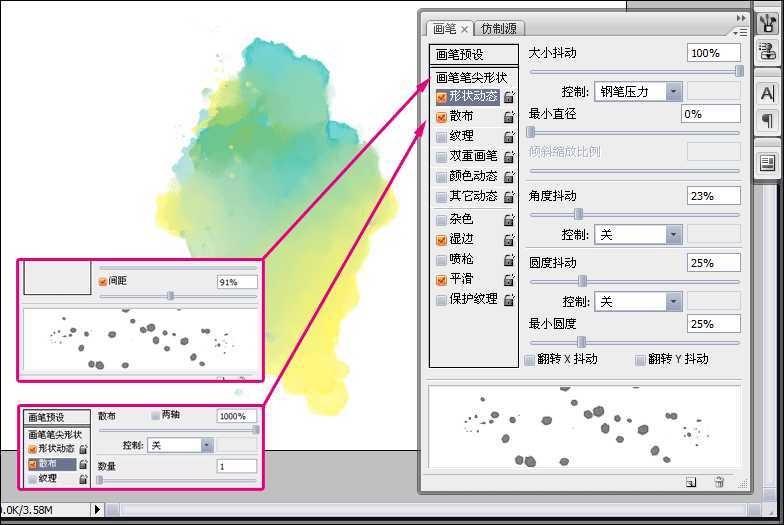Enable the 杂色 checkbox
This screenshot has width=784, height=525.
pos(441,220)
